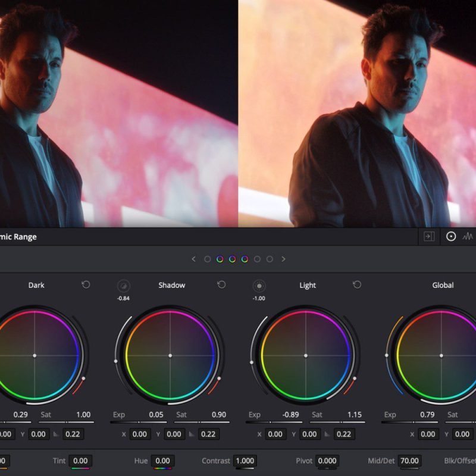Click the Light Exp value -0.89
Viewport: 476px width, 476px height.
click(290, 415)
